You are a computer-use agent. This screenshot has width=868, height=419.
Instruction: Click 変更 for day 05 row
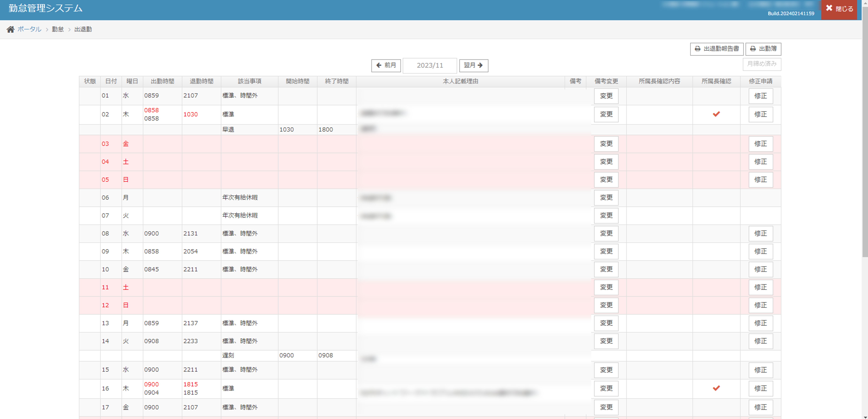pyautogui.click(x=606, y=180)
